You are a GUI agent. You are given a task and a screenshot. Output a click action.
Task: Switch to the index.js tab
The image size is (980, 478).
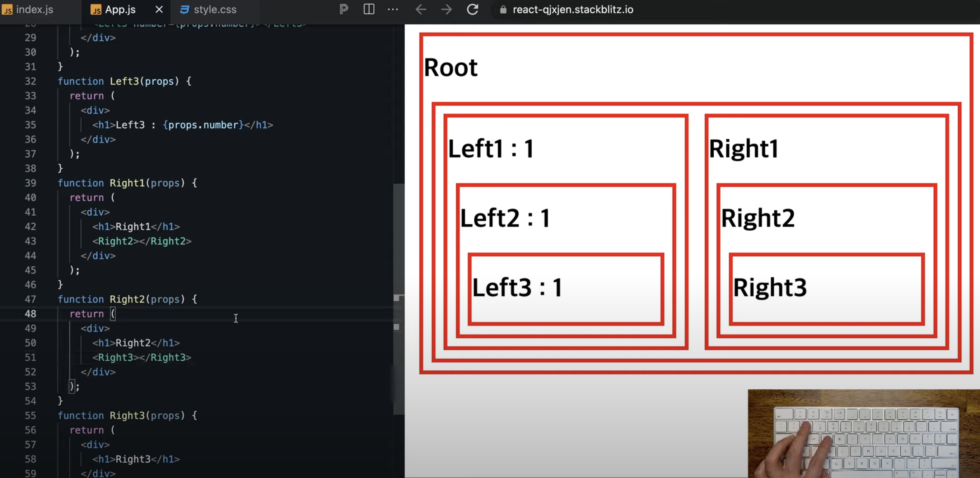coord(34,9)
